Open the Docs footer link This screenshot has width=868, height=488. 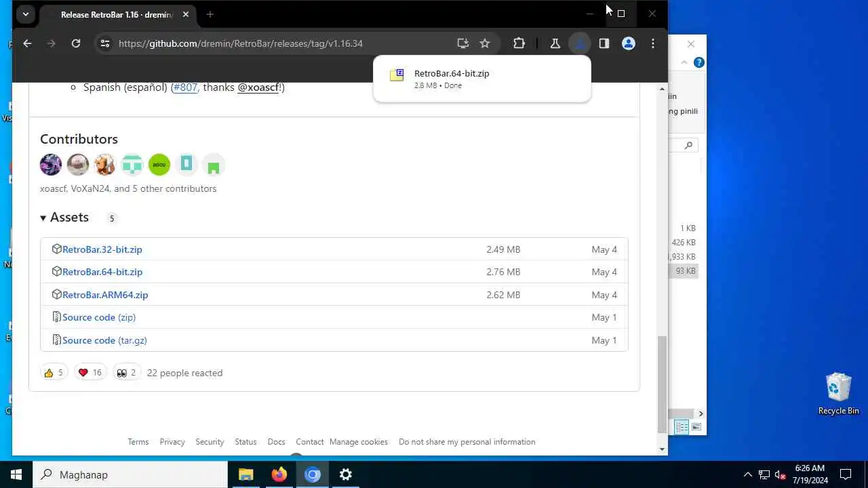(x=277, y=442)
